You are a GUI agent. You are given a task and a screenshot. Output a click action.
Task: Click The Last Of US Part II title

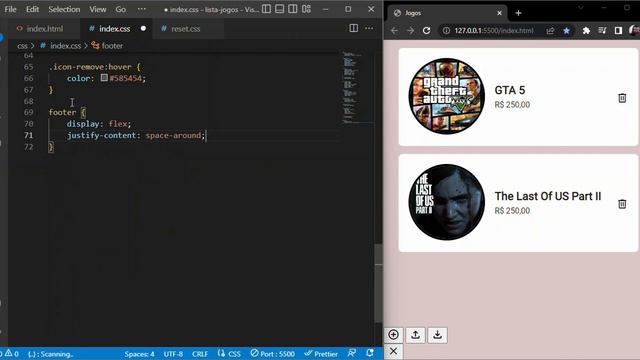[x=548, y=196]
